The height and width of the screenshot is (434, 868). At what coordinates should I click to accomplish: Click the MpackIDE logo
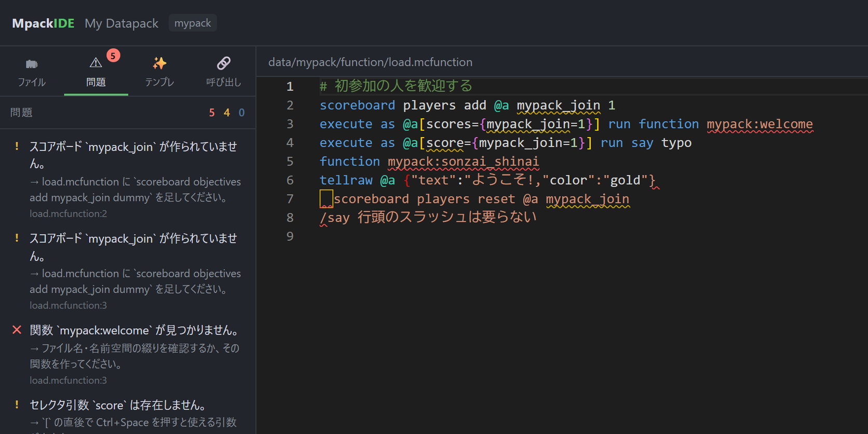coord(43,23)
